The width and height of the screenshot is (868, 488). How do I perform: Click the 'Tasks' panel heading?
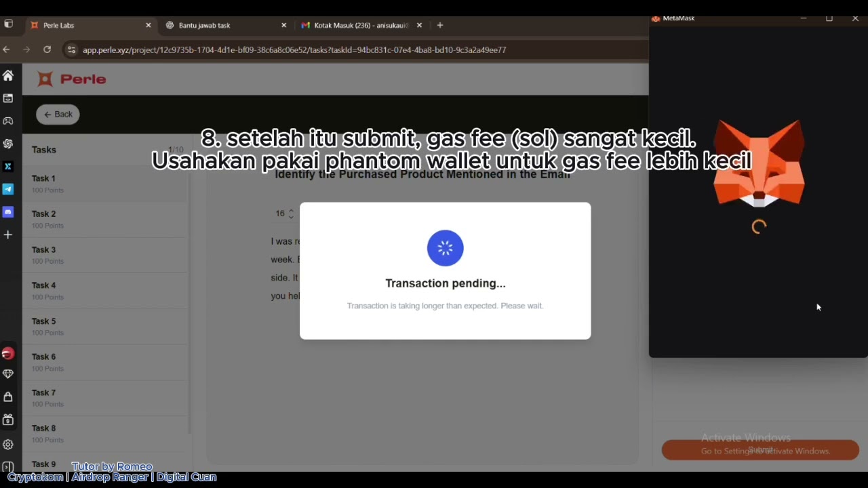(x=44, y=150)
